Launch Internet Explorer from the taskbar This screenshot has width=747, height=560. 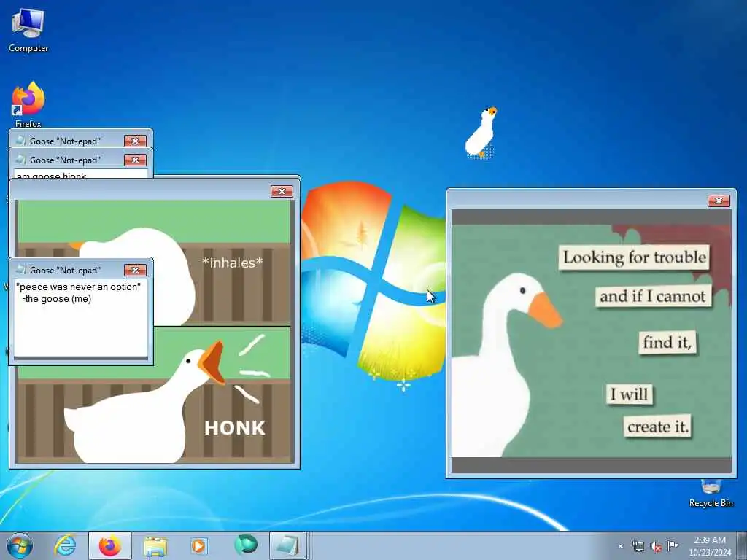(x=65, y=545)
